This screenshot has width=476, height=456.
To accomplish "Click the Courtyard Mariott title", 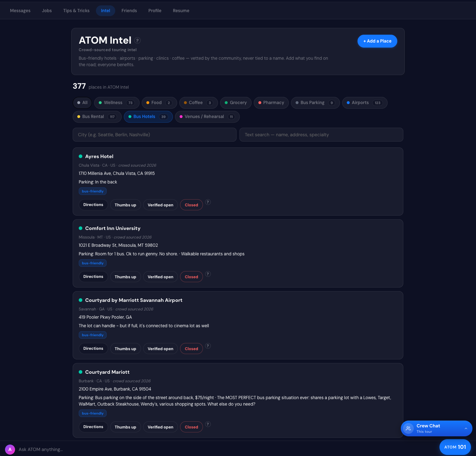I will pos(107,372).
